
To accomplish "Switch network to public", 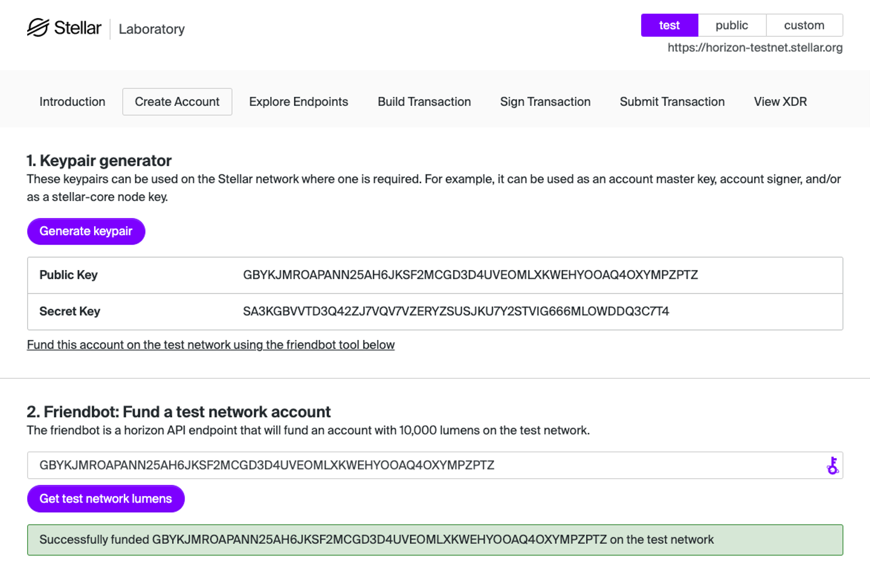I will coord(732,25).
